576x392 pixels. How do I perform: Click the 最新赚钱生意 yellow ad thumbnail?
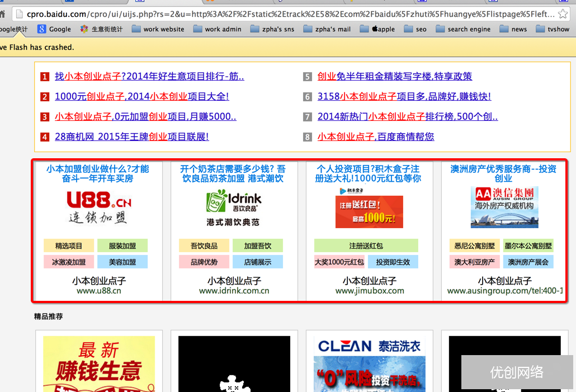(x=99, y=363)
